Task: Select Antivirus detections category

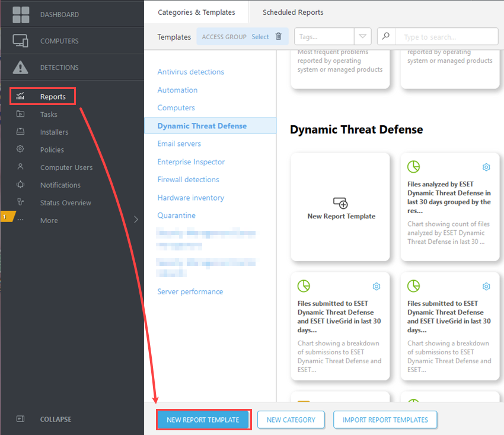Action: (x=190, y=72)
